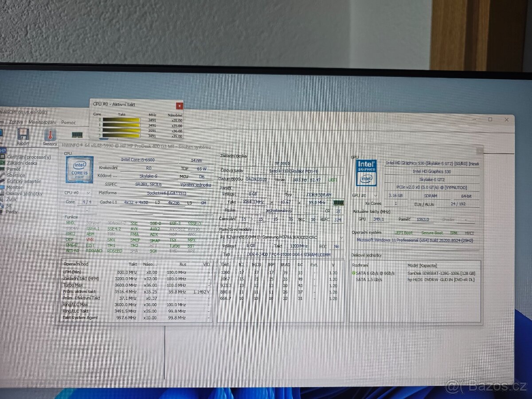The width and height of the screenshot is (532, 399).
Task: Click the GPU clock value 349.1
Action: coord(378,219)
